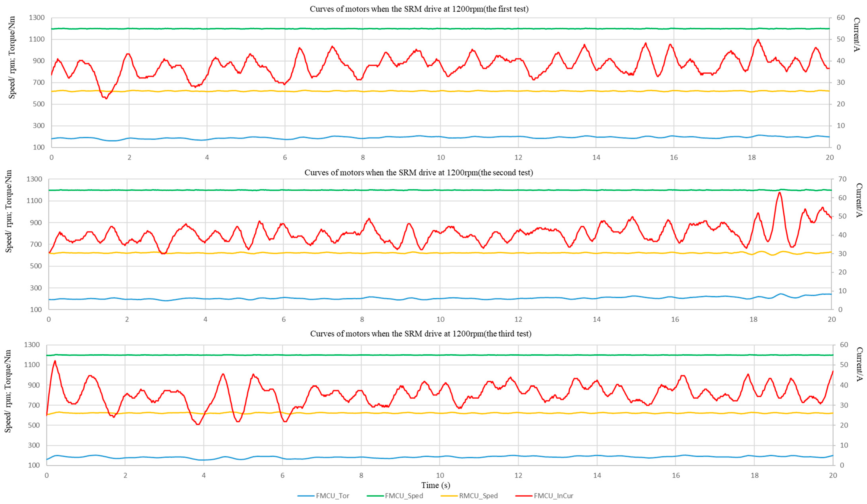Image resolution: width=867 pixels, height=504 pixels.
Task: Select the FMCU_Tor legend text label
Action: (332, 496)
